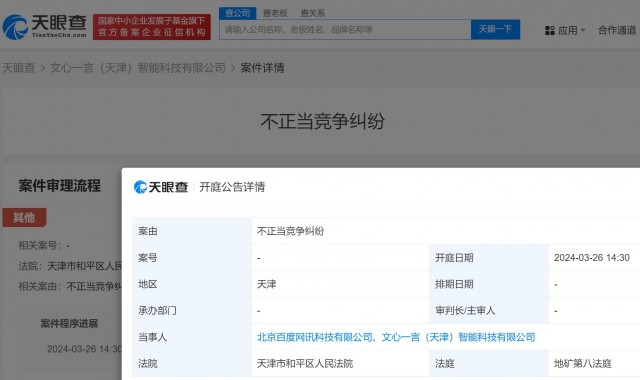Click the 案件详情 breadcrumb text
This screenshot has width=640, height=380.
tap(262, 68)
